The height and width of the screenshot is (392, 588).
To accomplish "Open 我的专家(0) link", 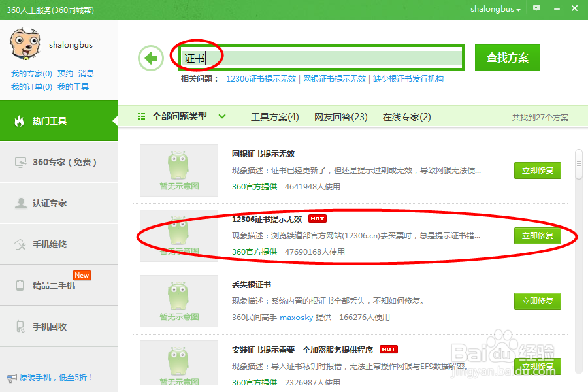I will [x=31, y=74].
